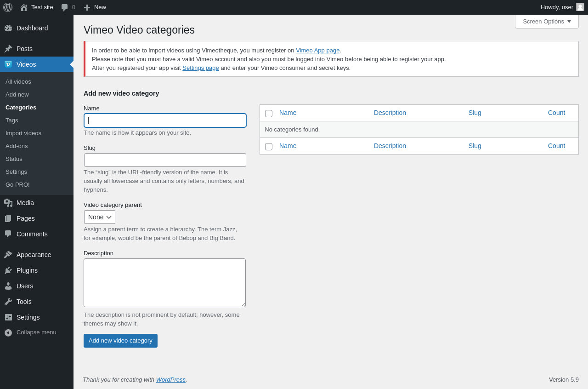Image resolution: width=588 pixels, height=389 pixels.
Task: Click the plus icon for New content
Action: point(87,7)
